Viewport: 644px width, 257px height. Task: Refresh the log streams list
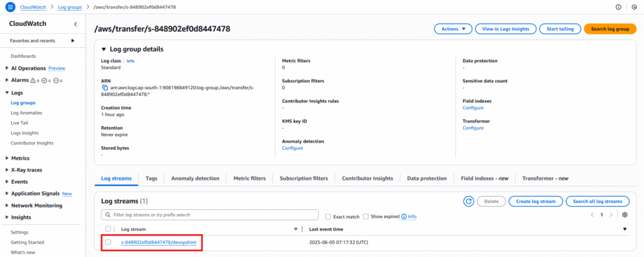click(469, 202)
